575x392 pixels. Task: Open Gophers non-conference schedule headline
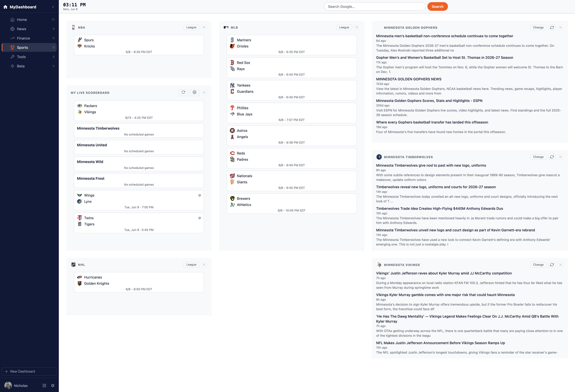(444, 36)
